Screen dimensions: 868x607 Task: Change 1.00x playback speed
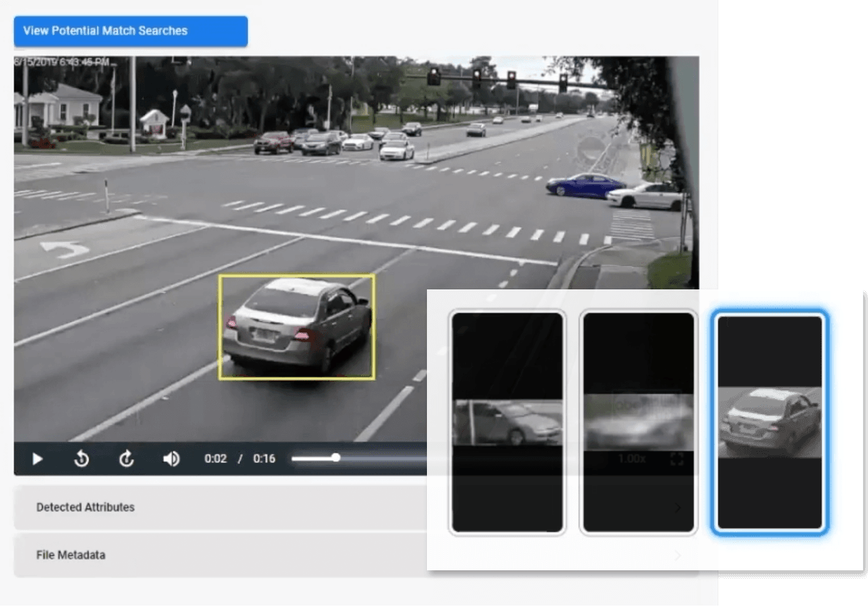click(x=632, y=459)
